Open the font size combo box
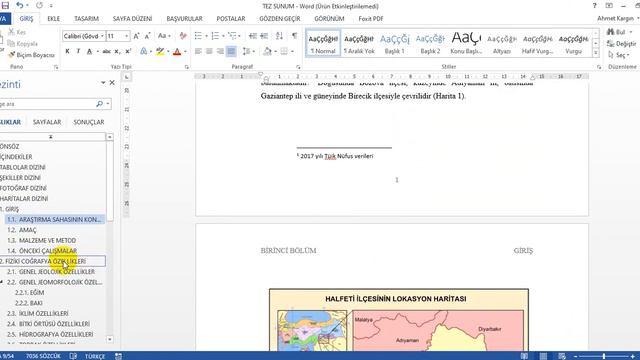 coord(118,36)
